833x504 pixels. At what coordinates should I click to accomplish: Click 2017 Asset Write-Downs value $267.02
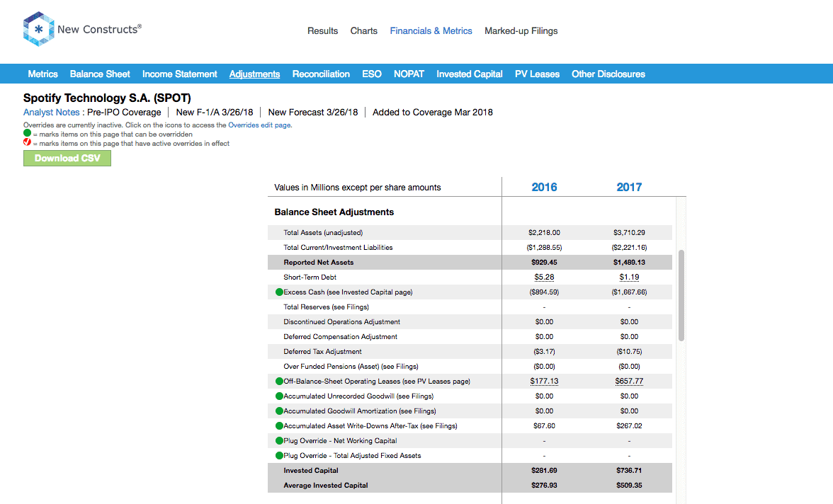click(629, 426)
